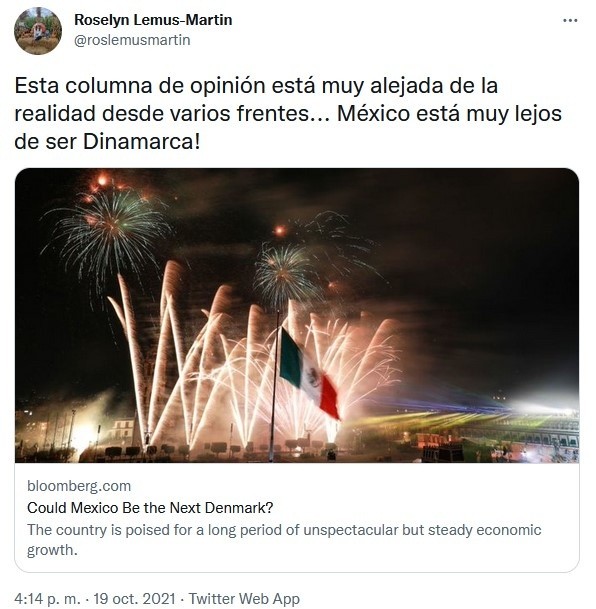The height and width of the screenshot is (609, 596).
Task: Click the bright stadium lights in the image
Action: point(544,407)
